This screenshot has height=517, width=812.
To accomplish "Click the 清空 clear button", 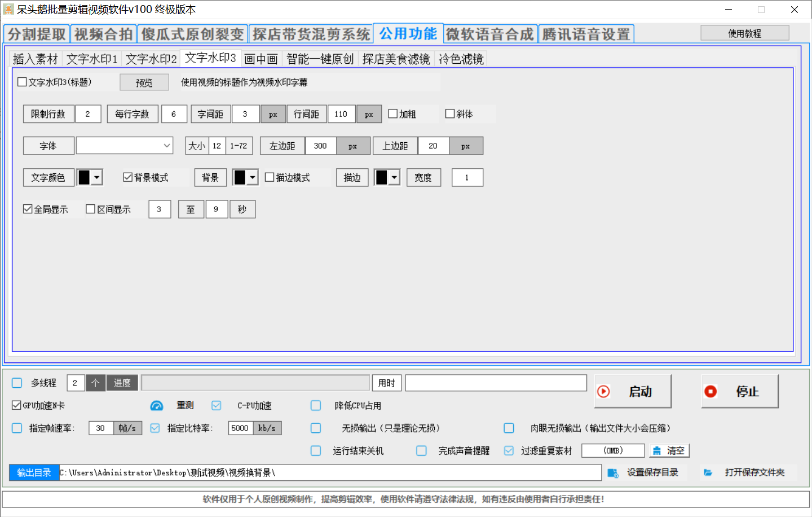I will tap(670, 450).
